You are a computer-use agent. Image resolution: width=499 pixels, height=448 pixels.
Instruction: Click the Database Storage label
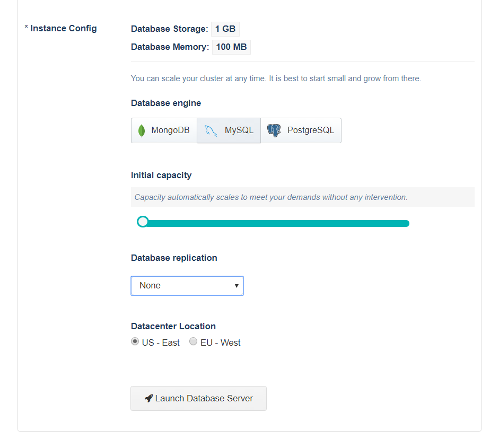click(x=169, y=29)
